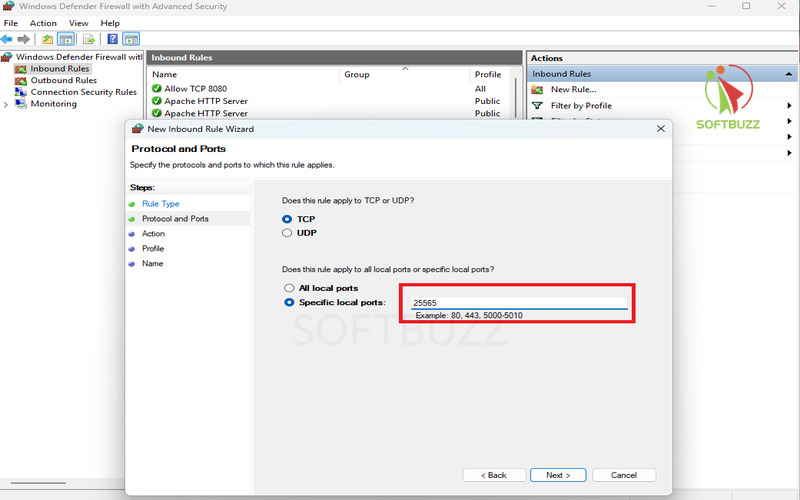
Task: Select the UDP radio button
Action: [287, 233]
